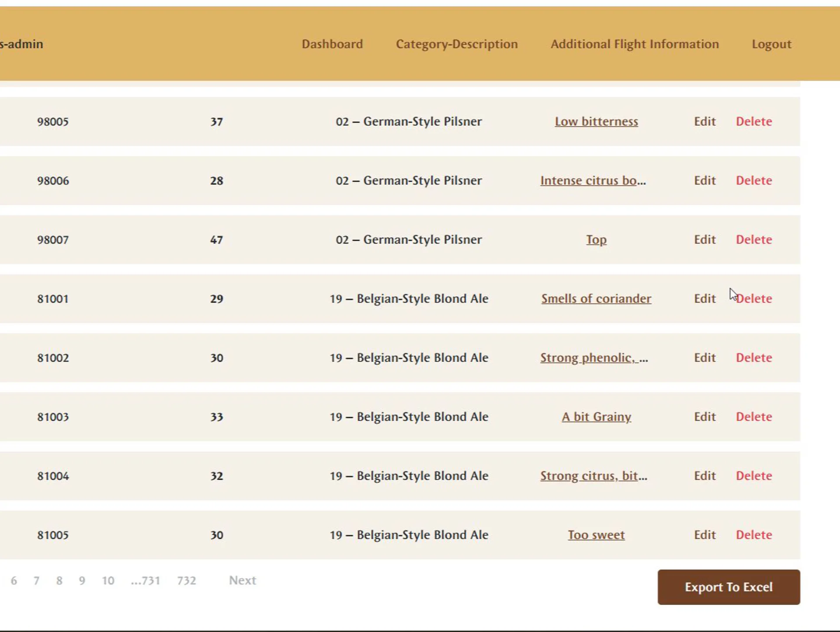840x632 pixels.
Task: Select entry number 81004 text
Action: point(53,476)
